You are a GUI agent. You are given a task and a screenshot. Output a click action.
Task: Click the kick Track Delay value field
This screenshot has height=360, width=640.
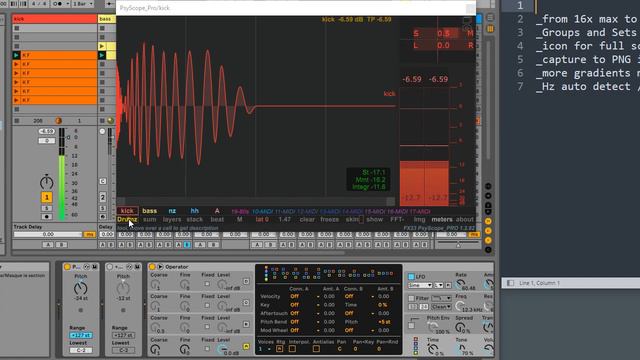tap(48, 235)
